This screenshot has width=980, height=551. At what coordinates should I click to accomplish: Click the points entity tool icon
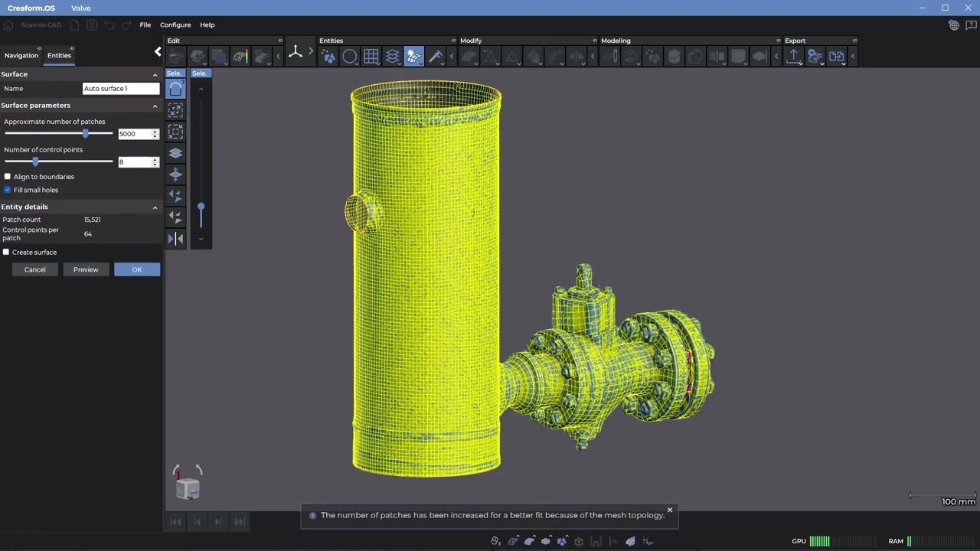(328, 56)
